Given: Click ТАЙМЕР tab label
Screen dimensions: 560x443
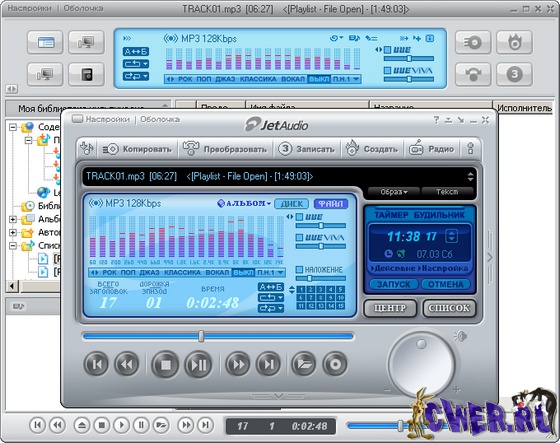Looking at the screenshot, I should tap(391, 215).
